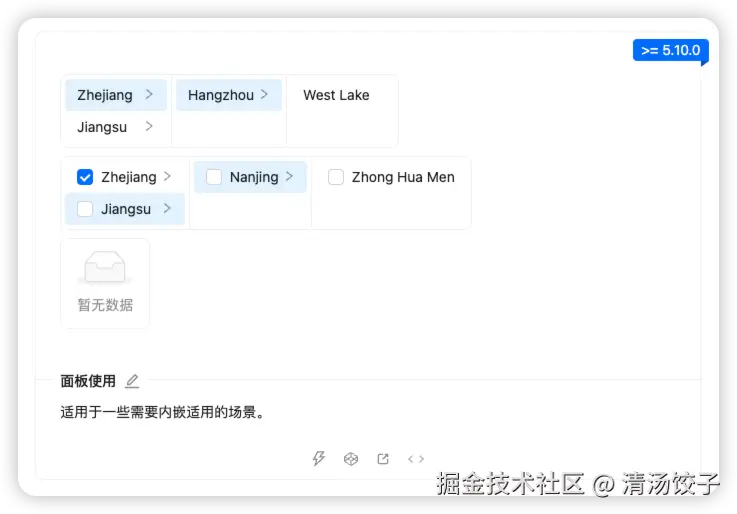Expand the Zhejiang chevron in checkbox panel
Viewport: 737px width, 514px height.
pyautogui.click(x=167, y=177)
